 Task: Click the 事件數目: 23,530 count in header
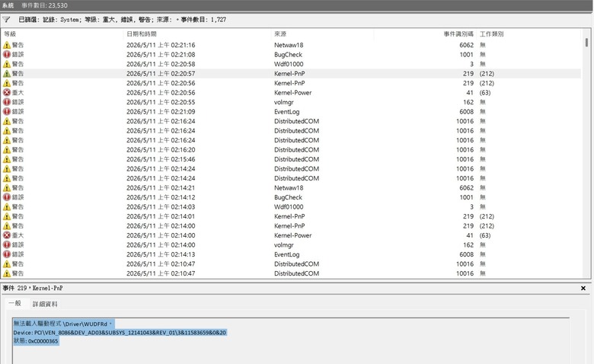click(44, 5)
